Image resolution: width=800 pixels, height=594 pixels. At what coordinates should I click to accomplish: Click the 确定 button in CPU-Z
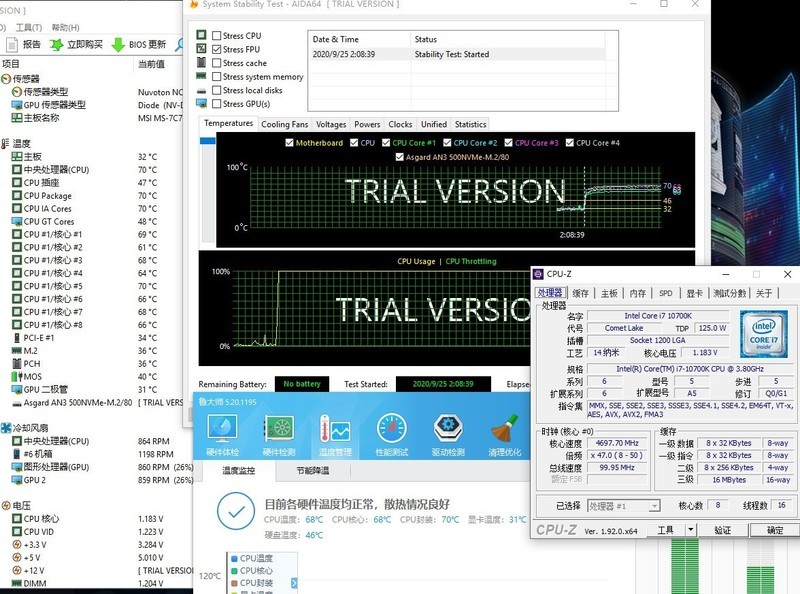[774, 530]
